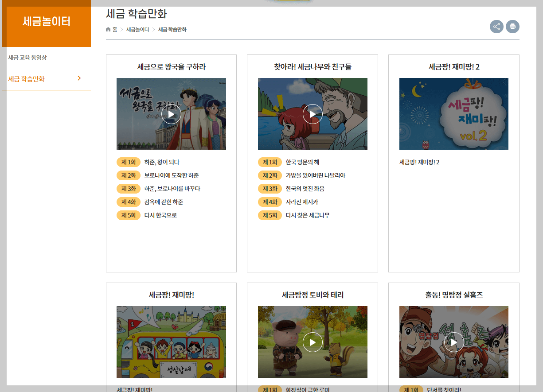Viewport: 543px width, 392px height.
Task: Click the card title 찾아라! 세금나무와 친구들
Action: point(313,67)
